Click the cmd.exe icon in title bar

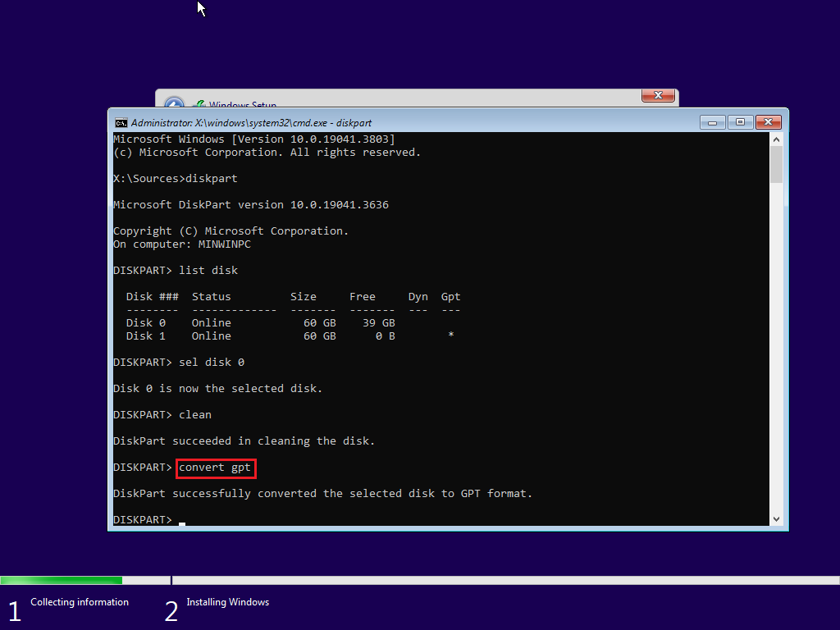(x=121, y=123)
